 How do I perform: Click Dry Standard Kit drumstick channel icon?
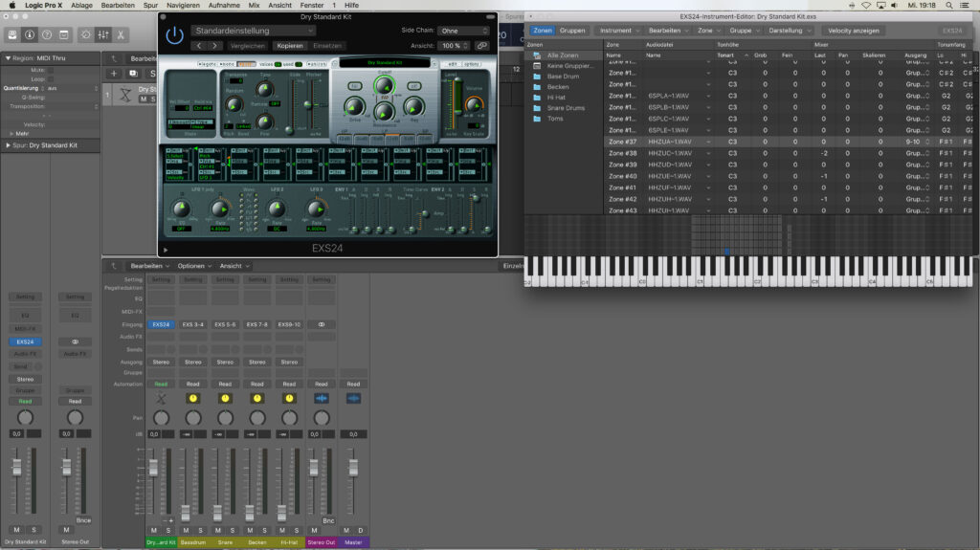[x=161, y=398]
